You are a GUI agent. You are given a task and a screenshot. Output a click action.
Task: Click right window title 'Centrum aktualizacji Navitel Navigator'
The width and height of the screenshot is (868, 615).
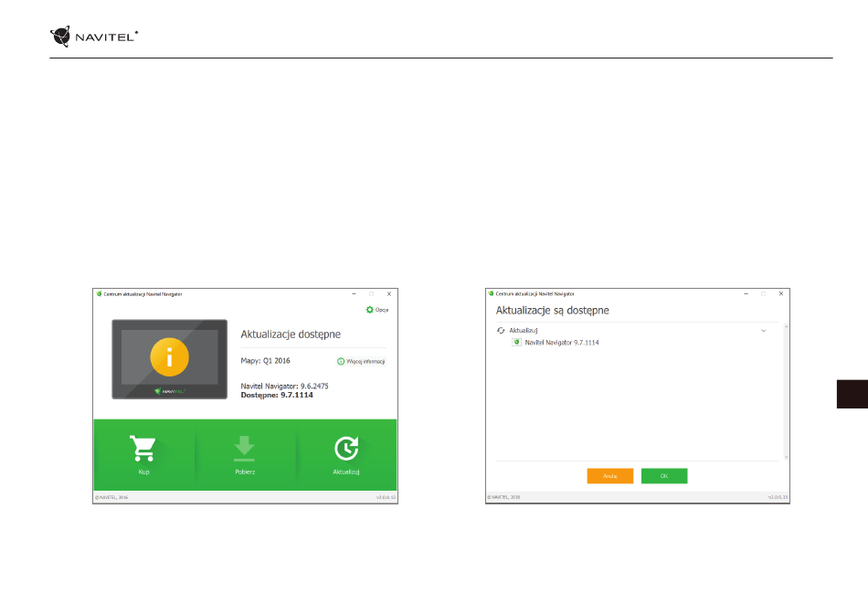[x=535, y=293]
